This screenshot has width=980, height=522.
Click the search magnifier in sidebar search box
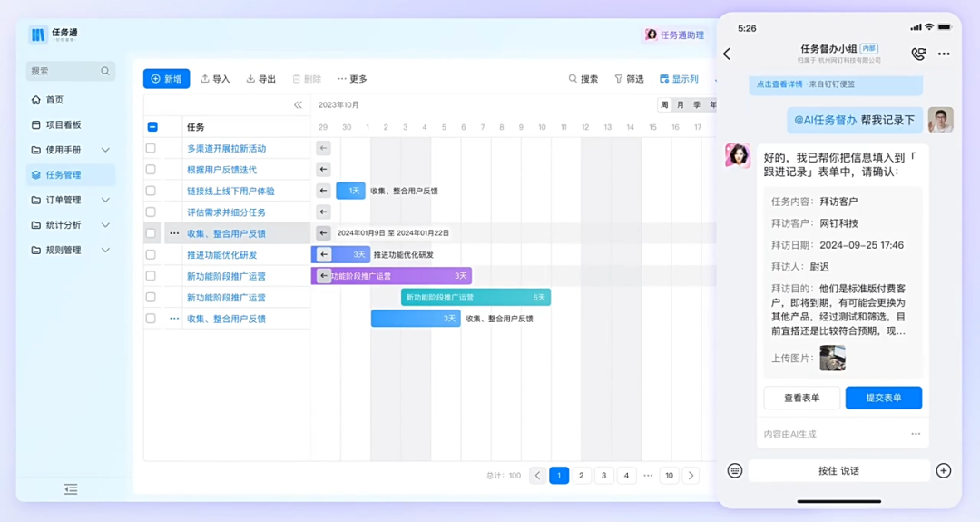coord(105,72)
